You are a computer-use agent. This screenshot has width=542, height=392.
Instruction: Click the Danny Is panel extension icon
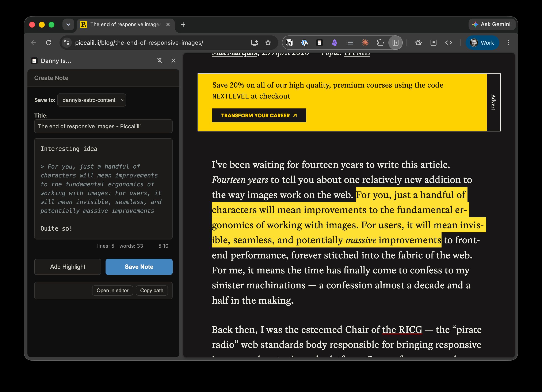pyautogui.click(x=34, y=61)
